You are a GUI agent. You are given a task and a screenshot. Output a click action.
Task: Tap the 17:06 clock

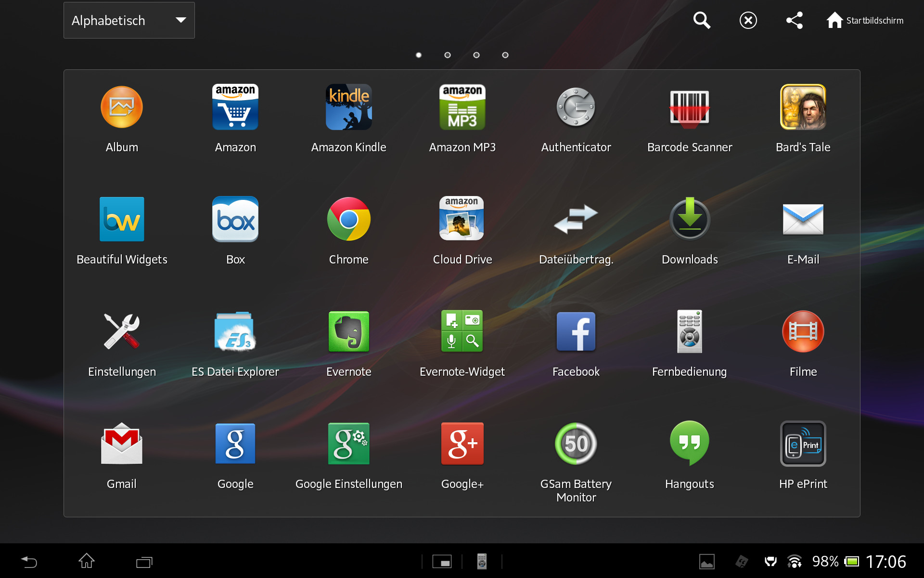point(886,562)
